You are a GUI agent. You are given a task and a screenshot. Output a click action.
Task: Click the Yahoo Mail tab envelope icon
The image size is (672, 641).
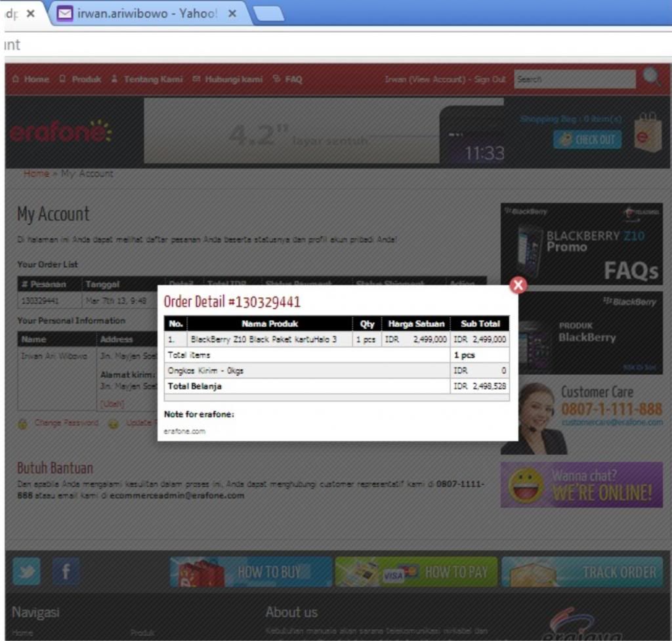65,14
